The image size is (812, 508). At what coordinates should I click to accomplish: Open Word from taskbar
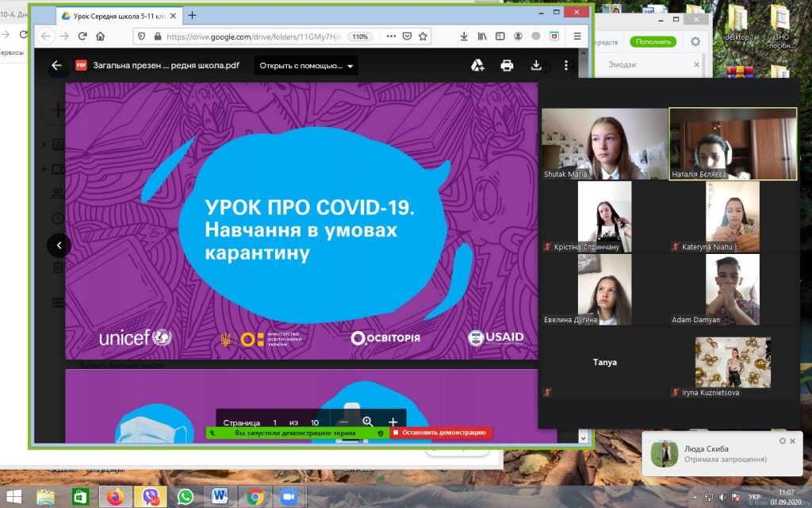[220, 497]
